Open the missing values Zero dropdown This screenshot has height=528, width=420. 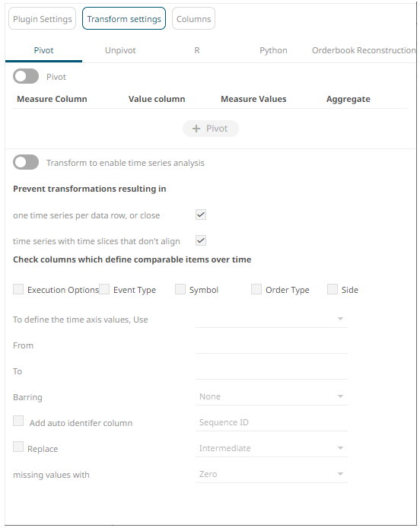click(272, 475)
